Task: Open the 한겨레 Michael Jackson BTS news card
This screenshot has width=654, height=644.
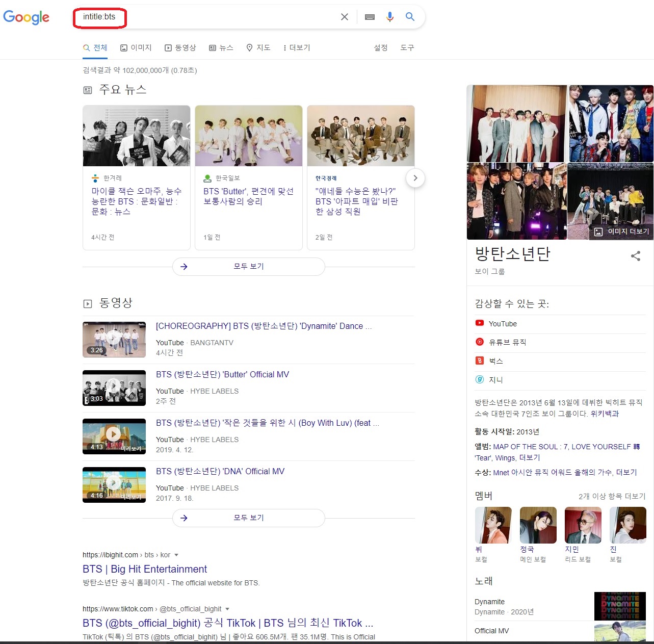Action: (137, 177)
